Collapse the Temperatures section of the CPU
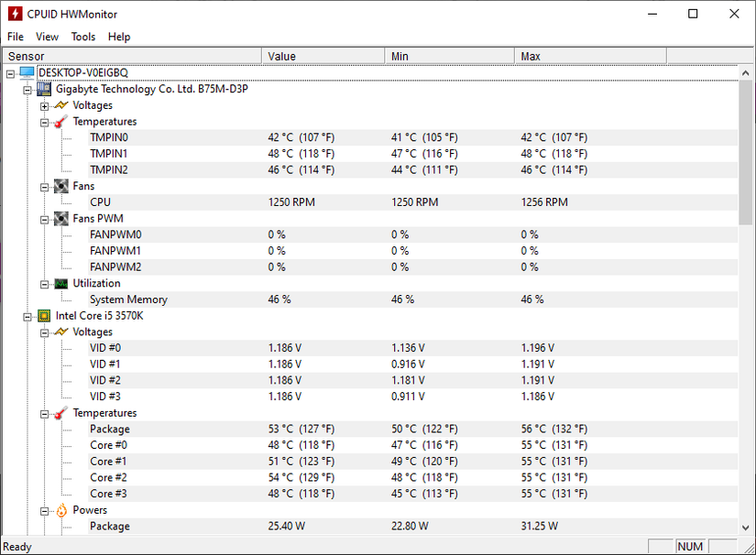This screenshot has width=756, height=555. 44,412
